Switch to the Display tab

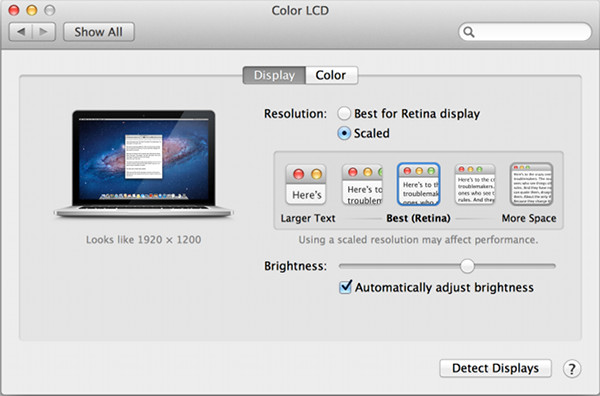pos(274,75)
